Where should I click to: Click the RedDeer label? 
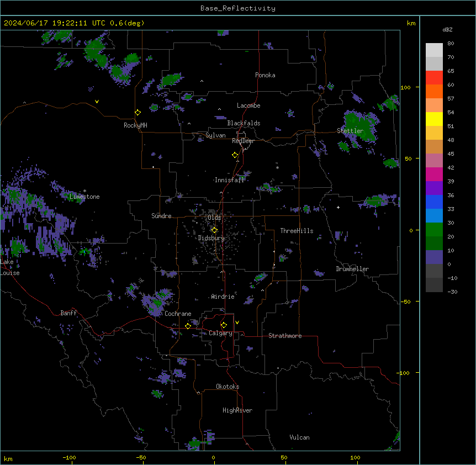pyautogui.click(x=243, y=141)
